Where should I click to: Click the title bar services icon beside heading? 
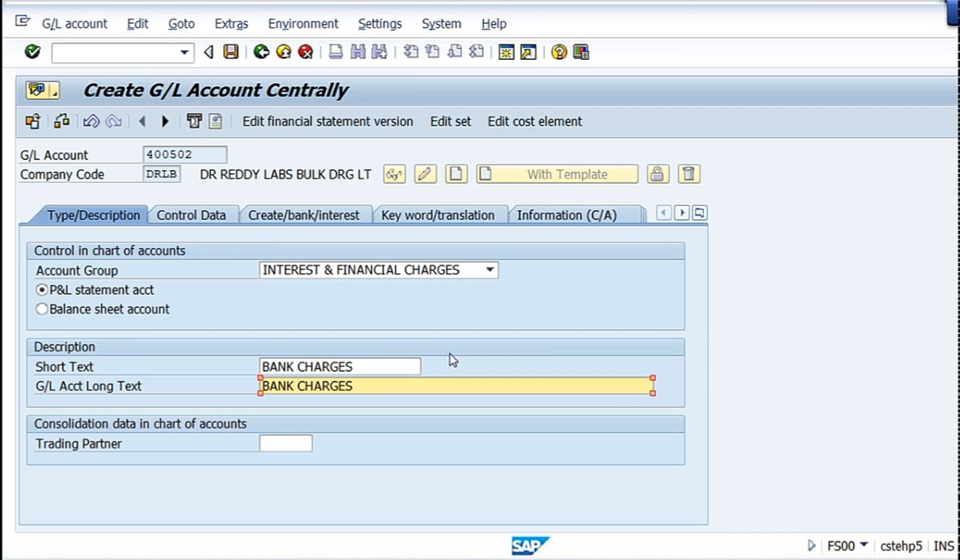click(42, 90)
